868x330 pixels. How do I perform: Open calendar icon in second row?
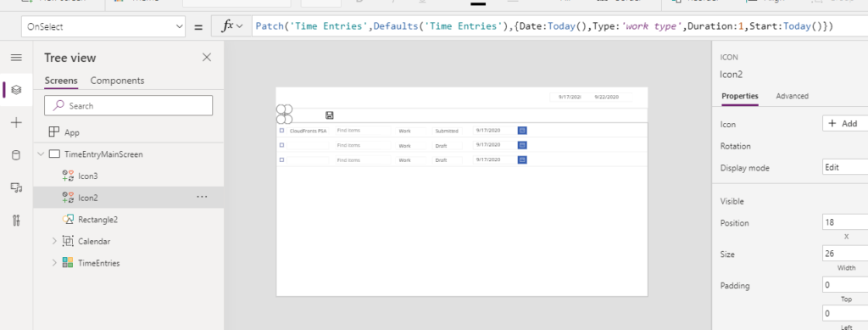tap(522, 145)
